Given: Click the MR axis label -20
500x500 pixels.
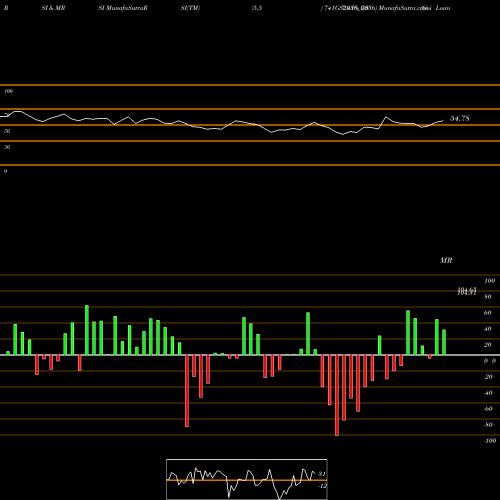Looking at the screenshot, I should (x=488, y=377).
